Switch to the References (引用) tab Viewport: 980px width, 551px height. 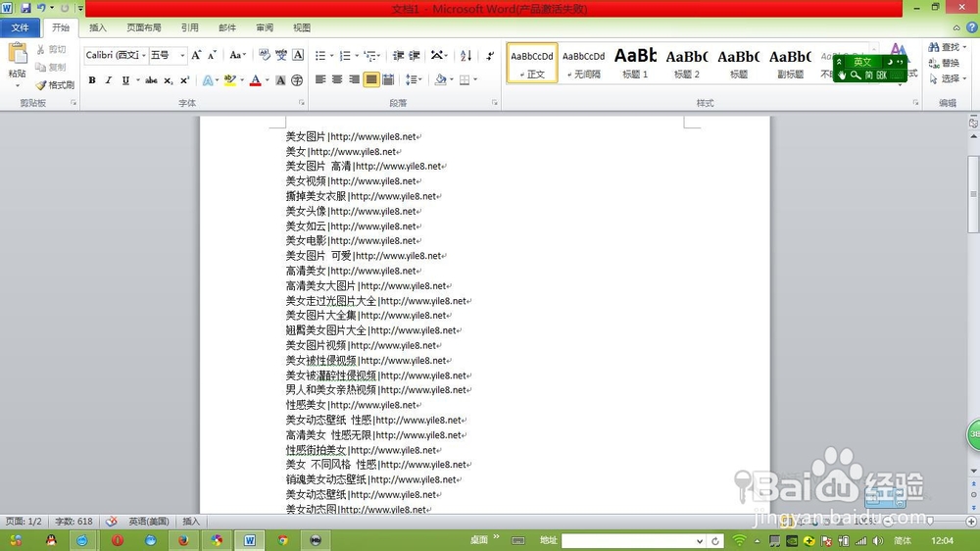click(190, 27)
